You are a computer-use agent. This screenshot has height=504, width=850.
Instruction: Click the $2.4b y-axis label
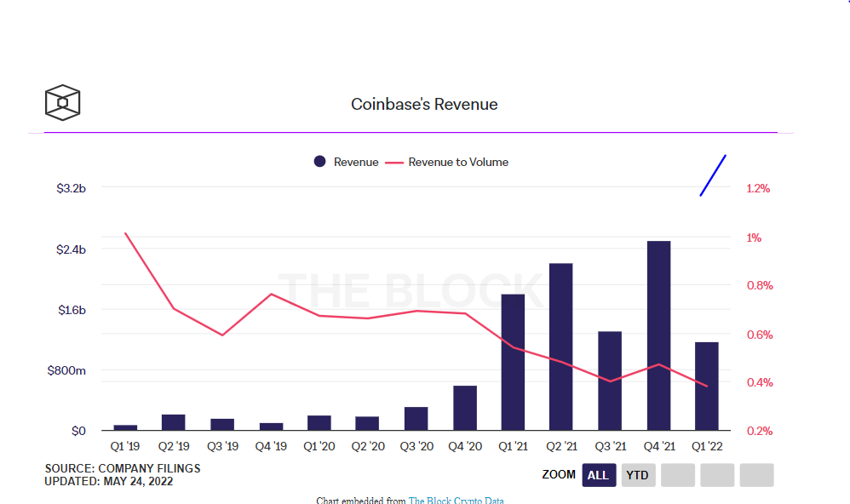click(x=71, y=249)
